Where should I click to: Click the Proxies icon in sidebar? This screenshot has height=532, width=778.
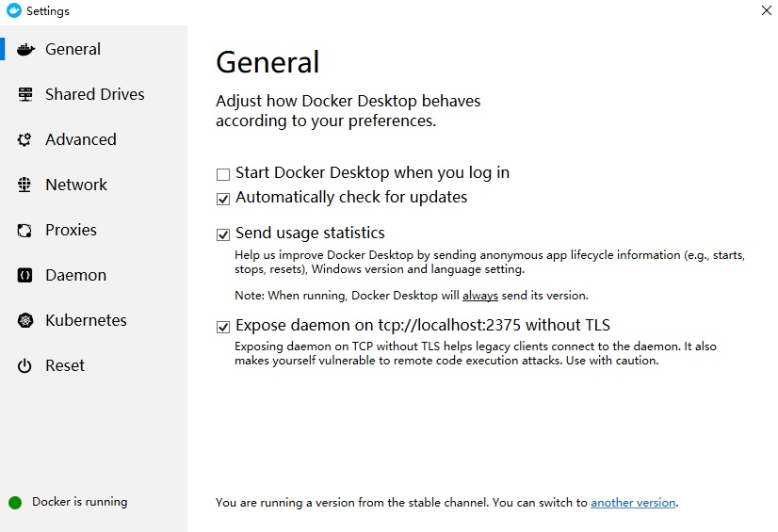pos(24,230)
